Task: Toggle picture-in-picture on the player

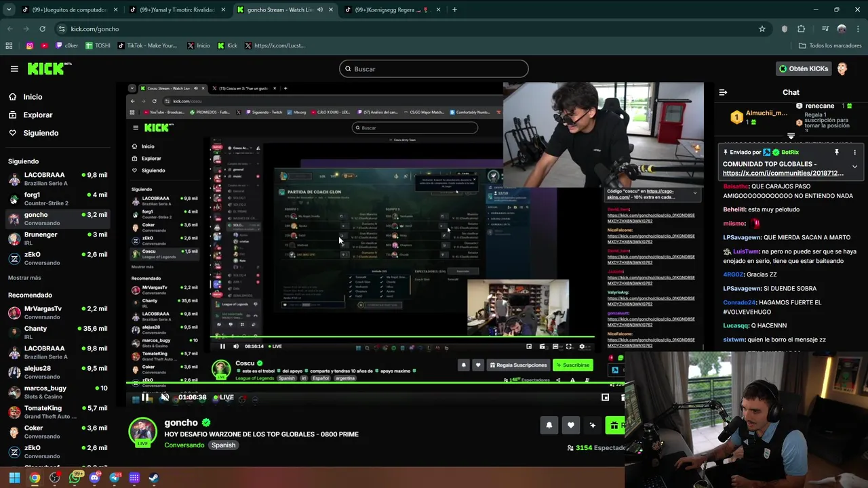Action: point(606,398)
